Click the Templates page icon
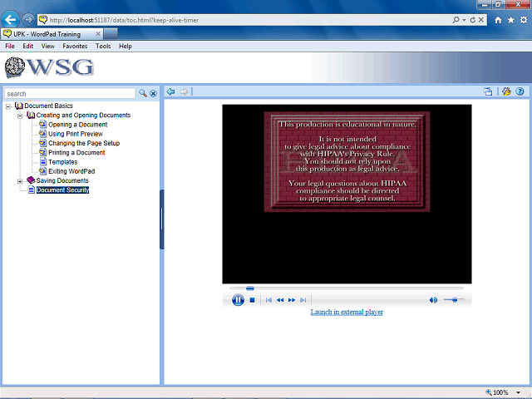 coord(42,162)
